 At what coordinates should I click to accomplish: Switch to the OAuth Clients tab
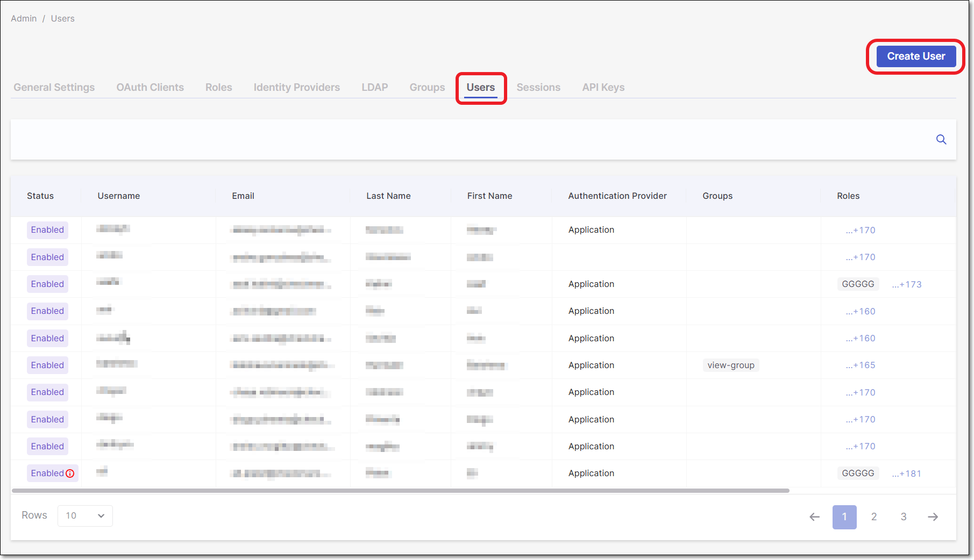coord(150,88)
